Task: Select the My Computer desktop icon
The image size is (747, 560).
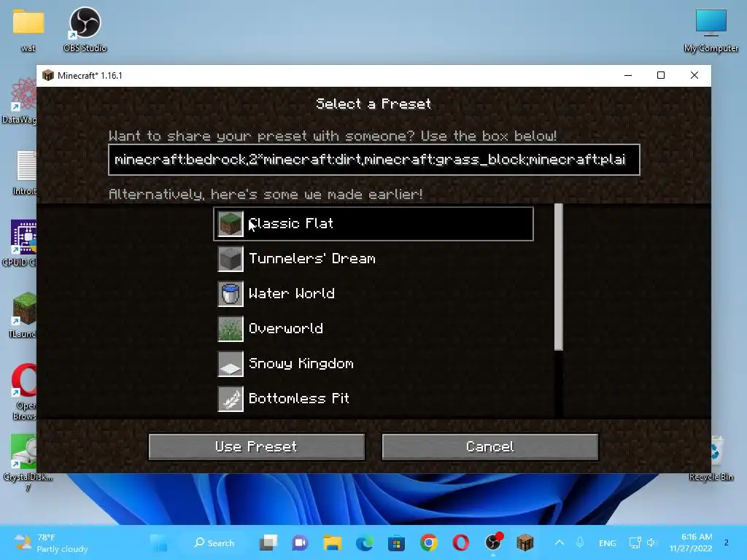Action: pos(711,30)
